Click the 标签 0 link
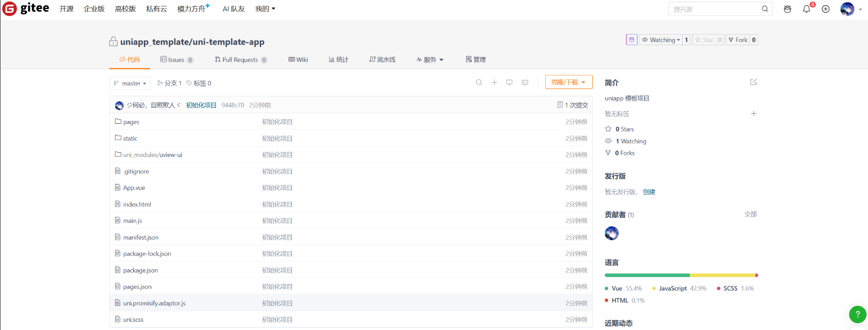Viewport: 868px width, 330px height. [199, 83]
